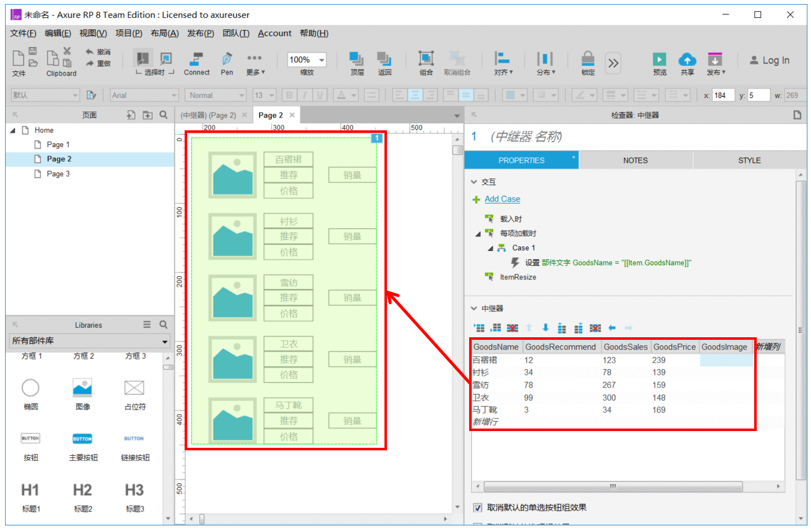Image resolution: width=811 pixels, height=532 pixels.
Task: Toggle middle vertical alignment
Action: [466, 95]
